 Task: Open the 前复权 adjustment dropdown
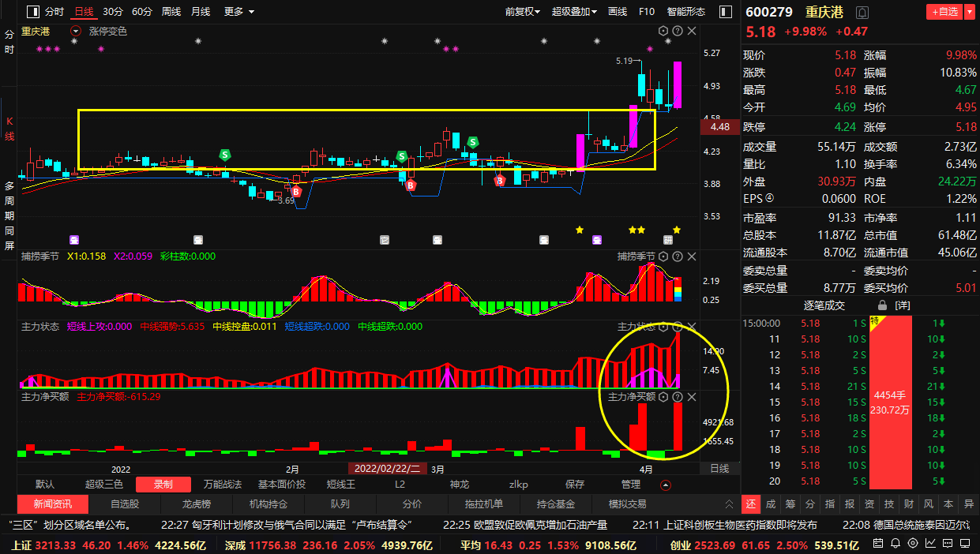[523, 12]
